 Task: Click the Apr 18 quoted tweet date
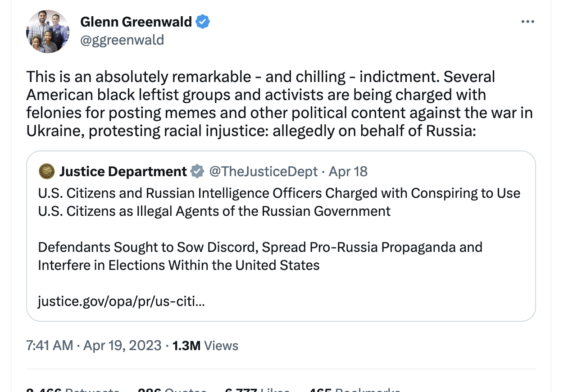348,171
